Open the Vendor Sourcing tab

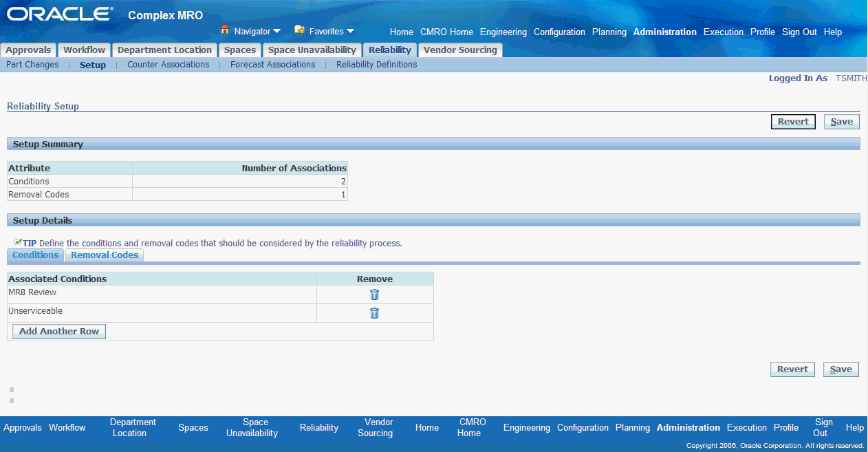coord(460,50)
